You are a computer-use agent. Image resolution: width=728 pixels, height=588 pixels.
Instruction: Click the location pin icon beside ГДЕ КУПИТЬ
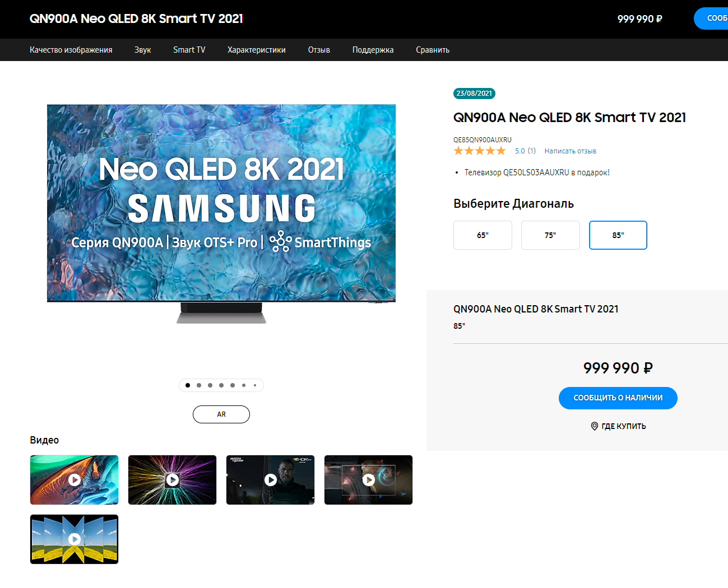[x=595, y=426]
